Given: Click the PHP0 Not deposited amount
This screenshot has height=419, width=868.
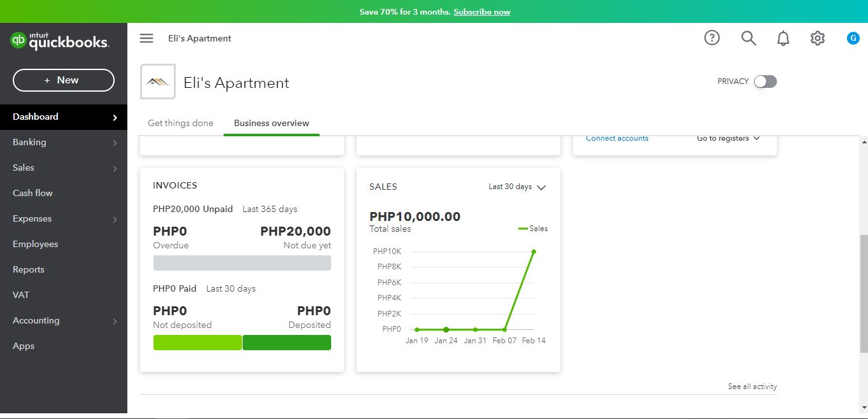Looking at the screenshot, I should (x=170, y=311).
